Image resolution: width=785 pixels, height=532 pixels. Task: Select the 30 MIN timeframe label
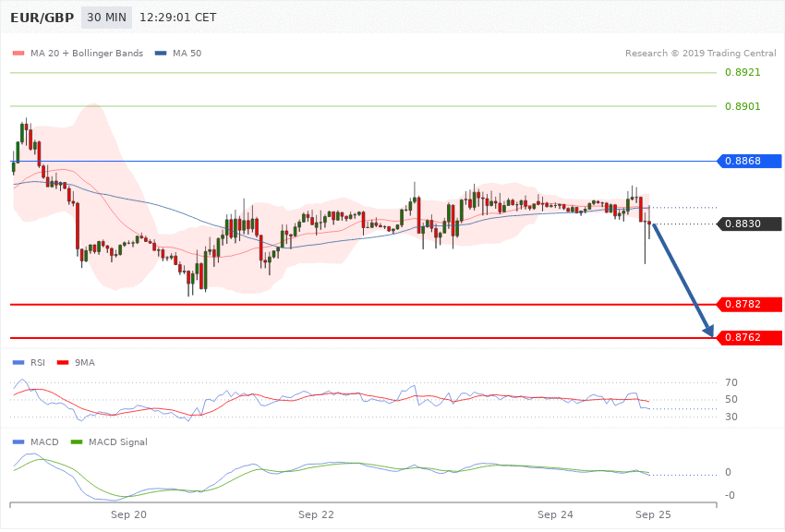[x=106, y=18]
